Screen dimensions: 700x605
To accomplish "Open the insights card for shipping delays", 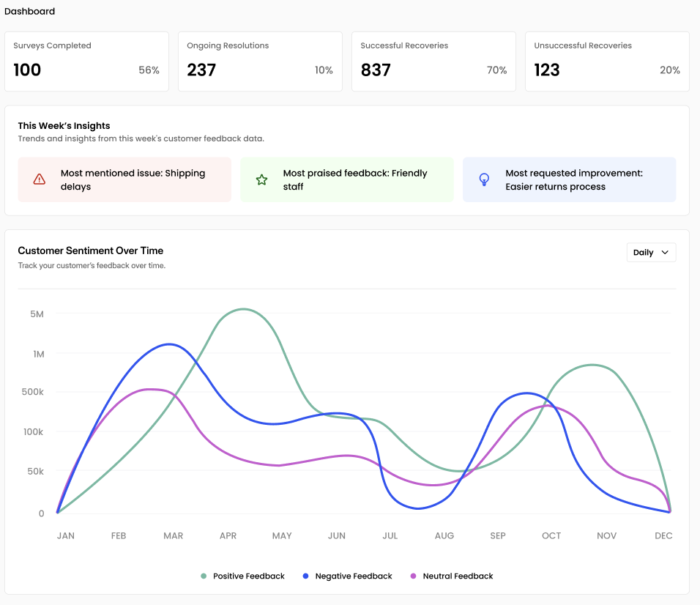I will click(124, 179).
